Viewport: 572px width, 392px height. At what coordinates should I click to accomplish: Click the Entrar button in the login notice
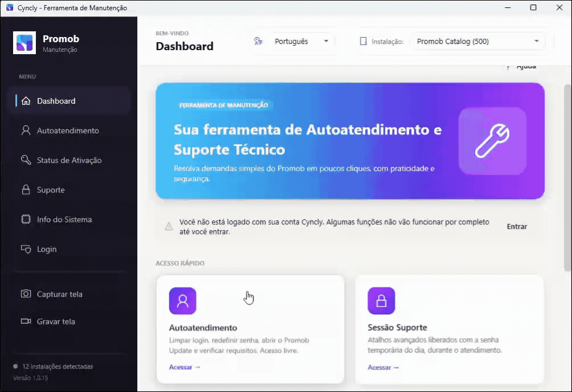coord(517,227)
